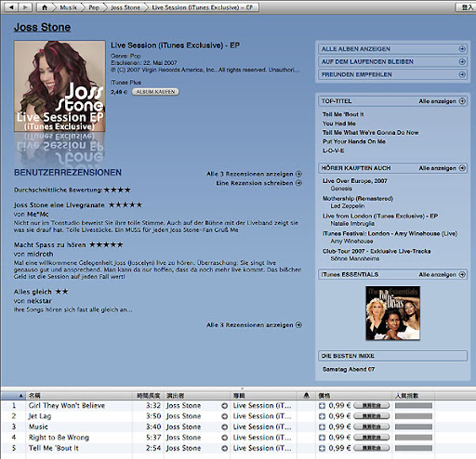
Task: Click the Album Kaufen button
Action: point(155,92)
